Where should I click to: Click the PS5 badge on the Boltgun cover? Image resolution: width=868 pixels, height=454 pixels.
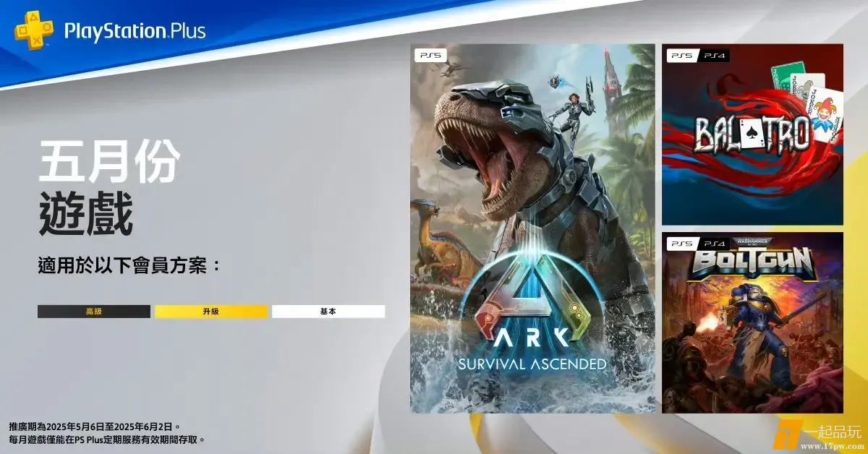pyautogui.click(x=682, y=243)
